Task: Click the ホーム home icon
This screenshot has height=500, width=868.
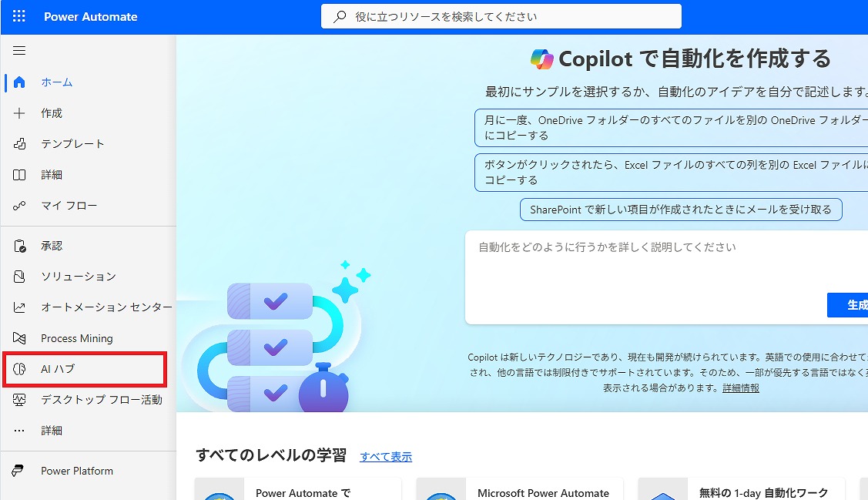Action: (x=20, y=82)
